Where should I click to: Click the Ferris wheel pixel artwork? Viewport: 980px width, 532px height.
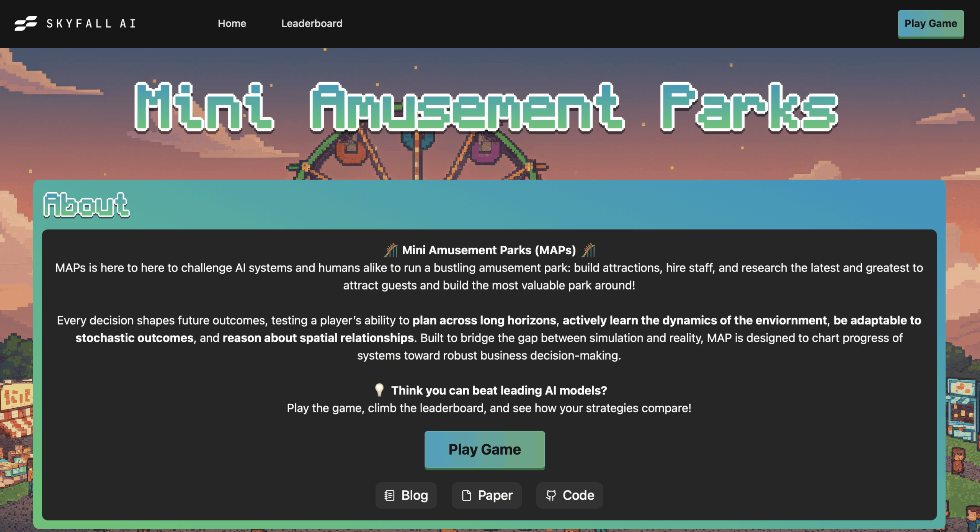coord(417,157)
